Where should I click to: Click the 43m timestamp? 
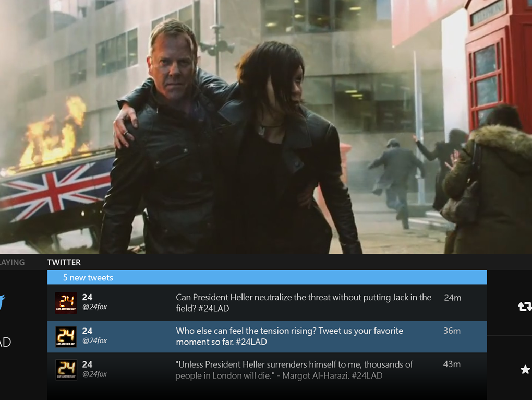452,364
